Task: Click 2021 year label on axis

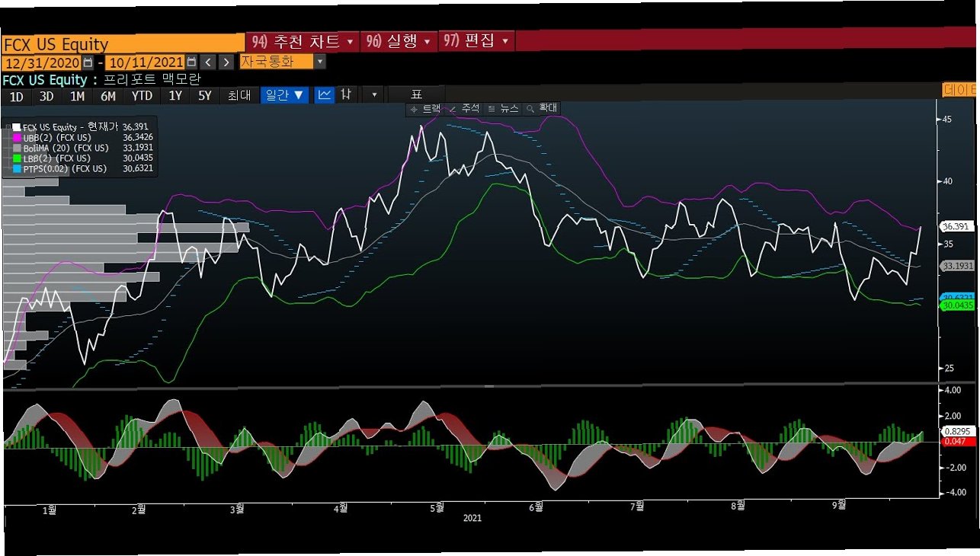Action: tap(472, 518)
